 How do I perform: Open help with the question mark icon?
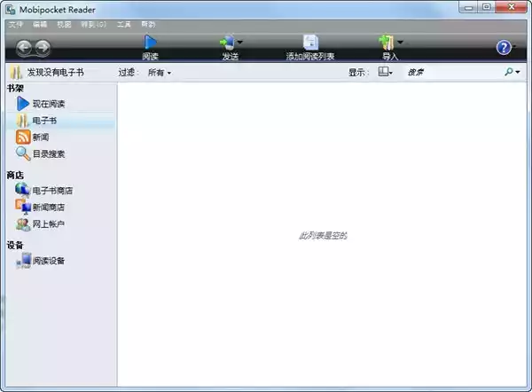pyautogui.click(x=504, y=47)
